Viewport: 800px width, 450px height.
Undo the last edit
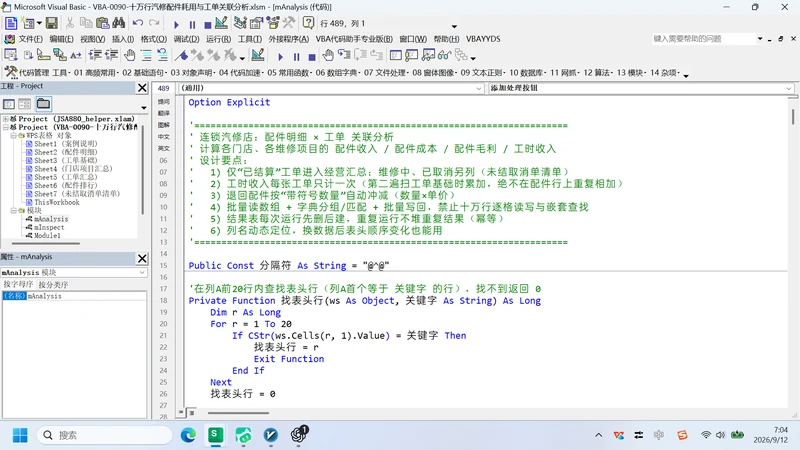pyautogui.click(x=138, y=23)
